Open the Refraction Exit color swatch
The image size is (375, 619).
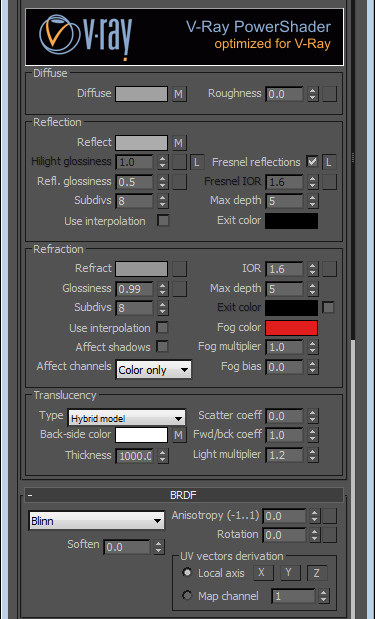[x=291, y=308]
